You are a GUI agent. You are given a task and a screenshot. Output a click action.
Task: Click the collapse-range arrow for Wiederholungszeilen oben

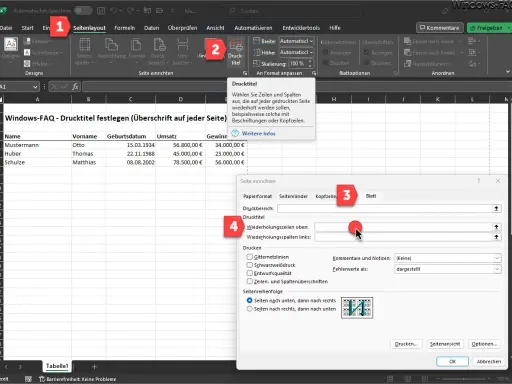click(x=496, y=227)
